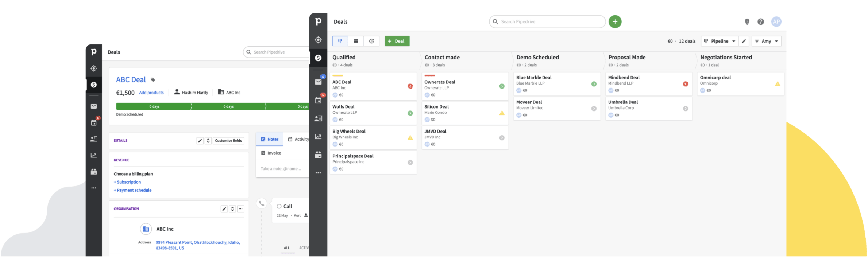Click Add products link
The height and width of the screenshot is (258, 868).
[151, 93]
